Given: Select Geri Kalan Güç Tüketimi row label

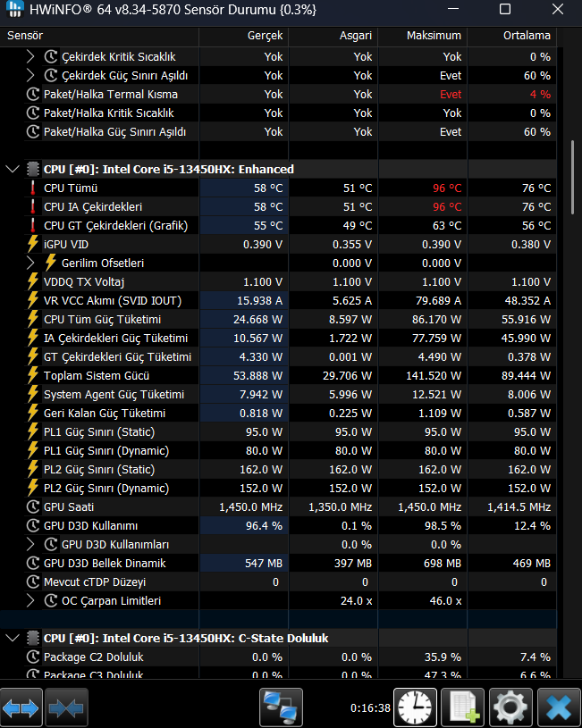Looking at the screenshot, I should pyautogui.click(x=105, y=414).
